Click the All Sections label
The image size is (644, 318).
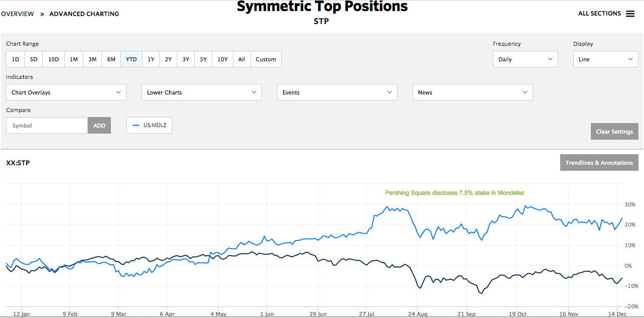click(x=599, y=14)
